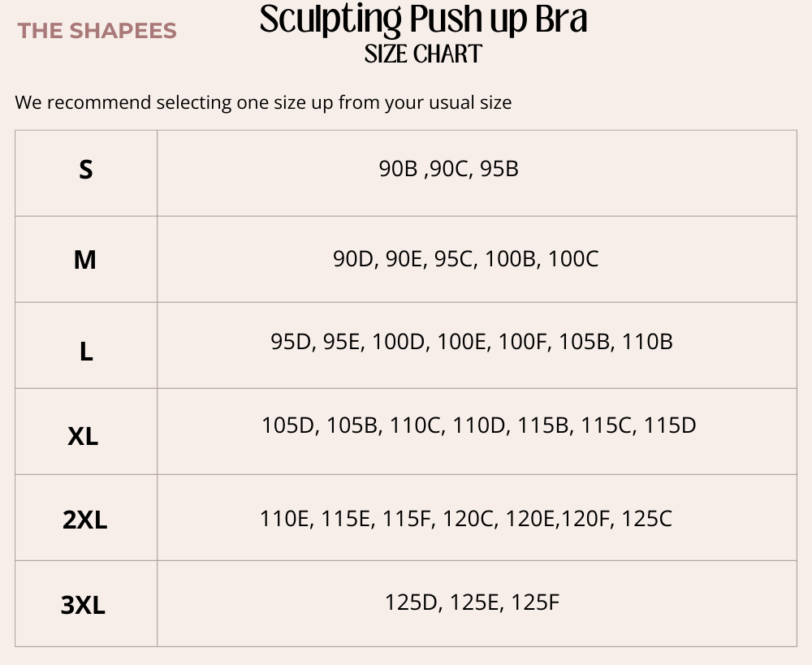Click the 120C entry in 2XL row
This screenshot has height=665, width=812.
[x=469, y=518]
